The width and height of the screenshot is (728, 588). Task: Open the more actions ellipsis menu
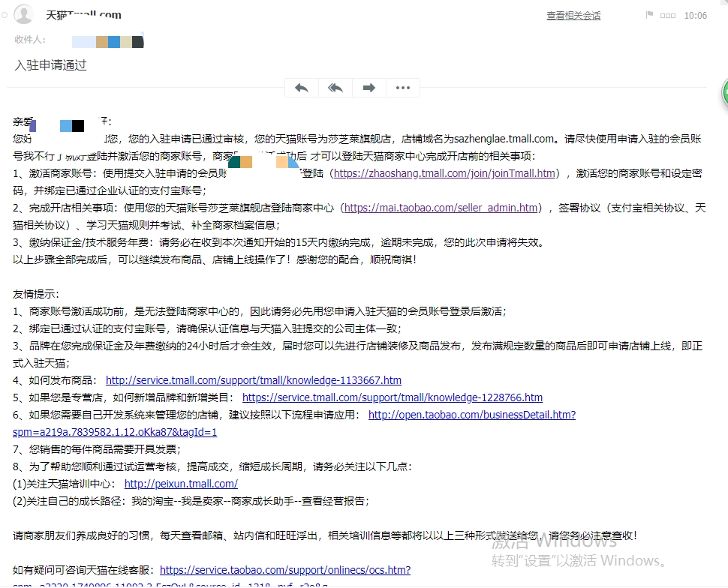coord(403,88)
